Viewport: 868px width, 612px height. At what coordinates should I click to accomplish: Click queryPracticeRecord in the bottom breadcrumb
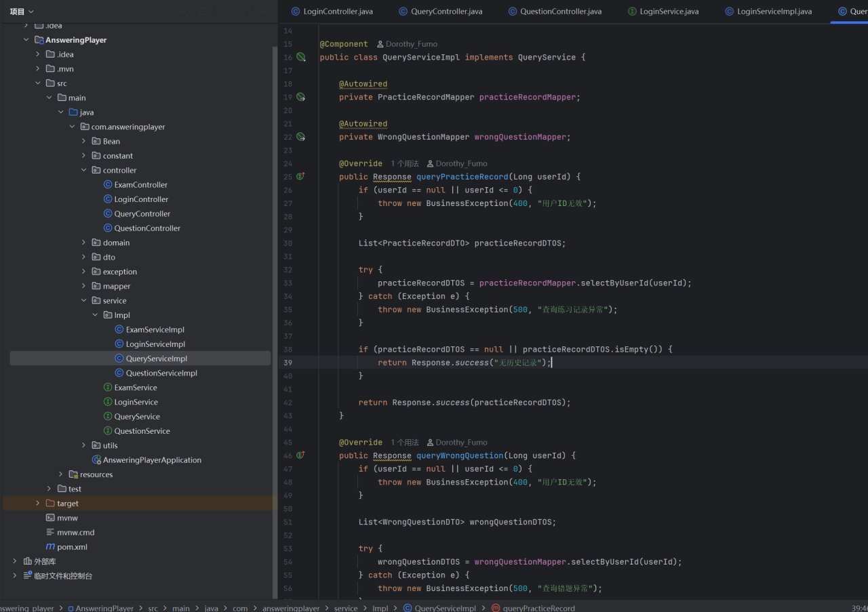(532, 608)
